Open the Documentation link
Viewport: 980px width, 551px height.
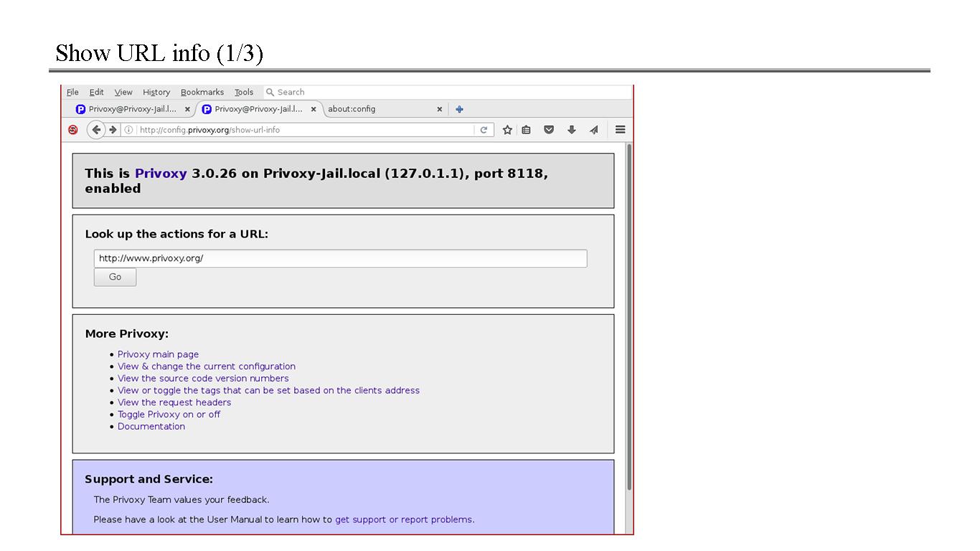tap(151, 426)
